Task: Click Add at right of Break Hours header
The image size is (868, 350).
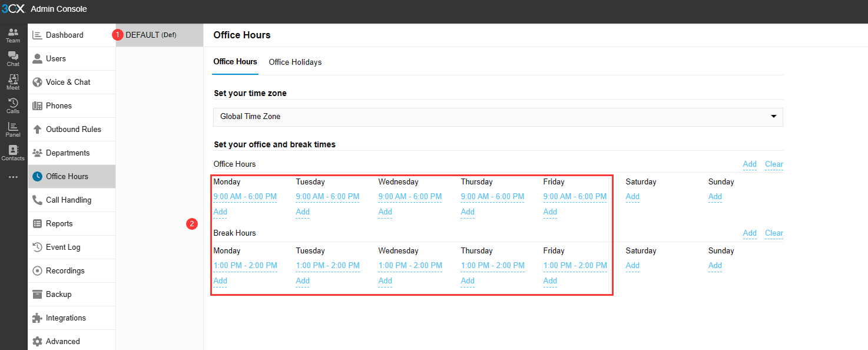Action: (750, 233)
